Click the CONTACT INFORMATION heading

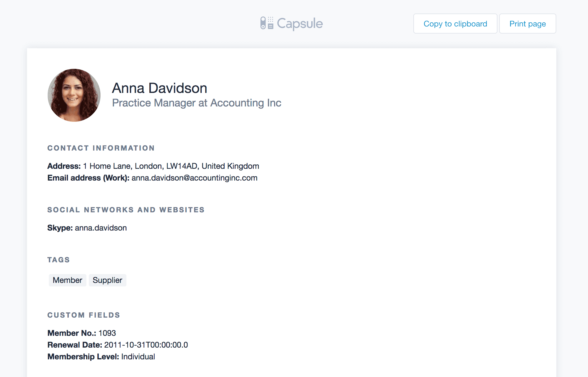(x=101, y=148)
